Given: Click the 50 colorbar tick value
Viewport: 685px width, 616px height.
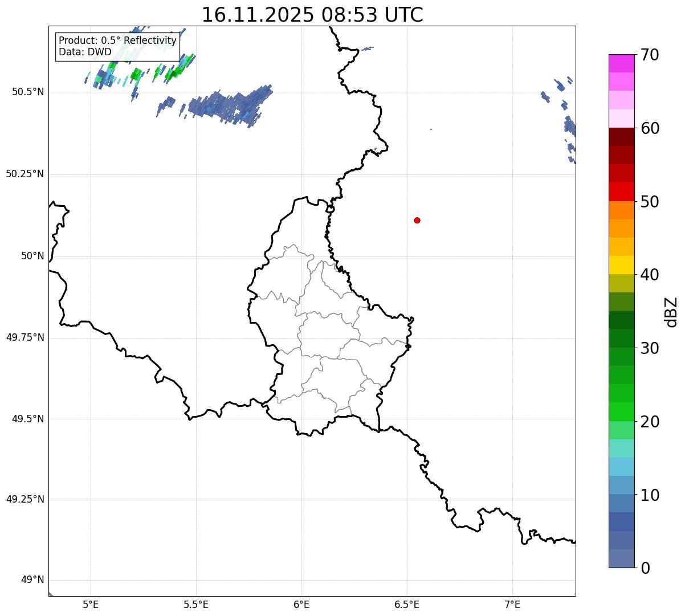Looking at the screenshot, I should tap(650, 202).
